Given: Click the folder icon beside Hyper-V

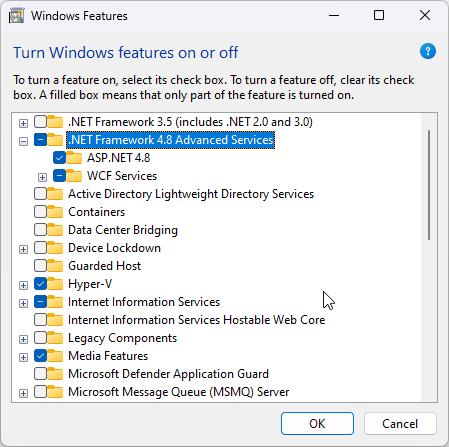Looking at the screenshot, I should point(55,284).
